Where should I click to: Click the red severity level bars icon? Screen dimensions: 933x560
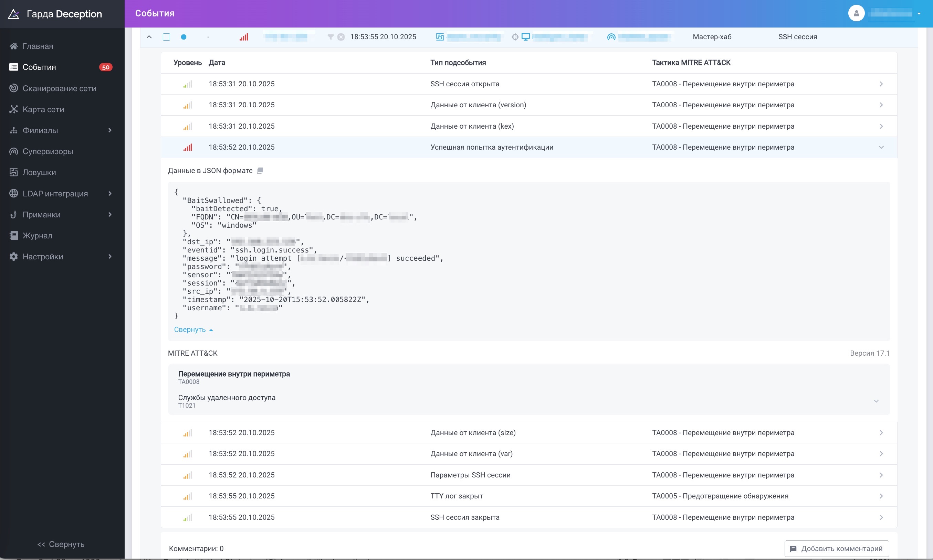tap(243, 37)
